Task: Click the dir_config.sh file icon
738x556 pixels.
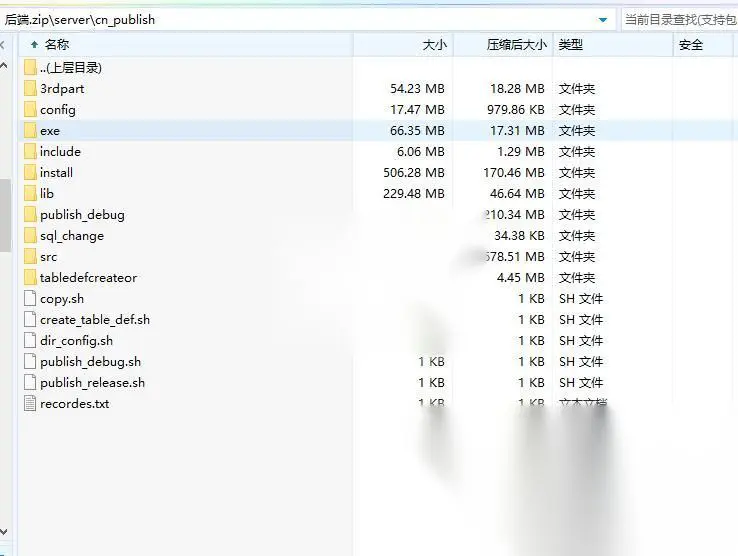Action: [x=30, y=340]
